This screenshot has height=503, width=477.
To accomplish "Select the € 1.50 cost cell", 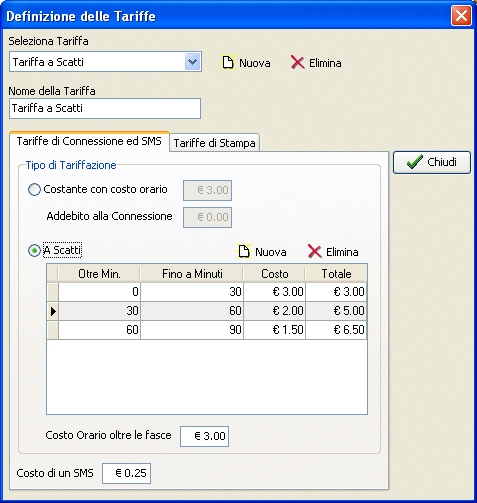I will [x=275, y=330].
